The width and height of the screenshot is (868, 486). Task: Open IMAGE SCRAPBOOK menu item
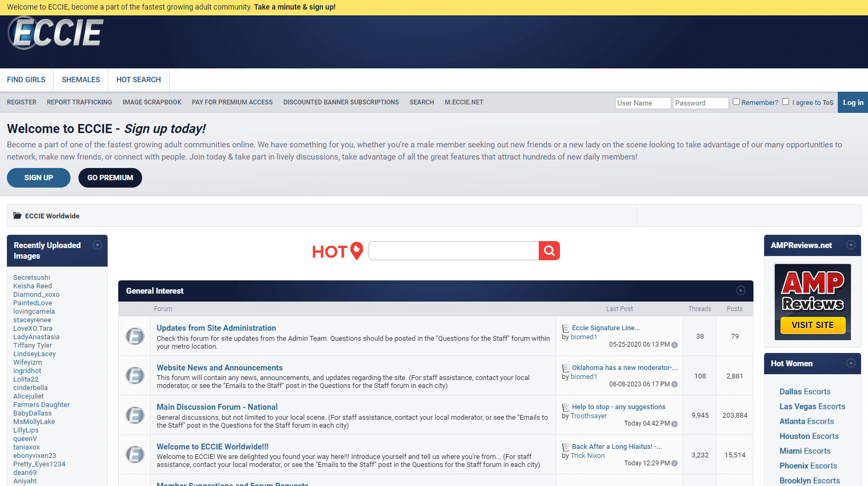click(x=152, y=102)
